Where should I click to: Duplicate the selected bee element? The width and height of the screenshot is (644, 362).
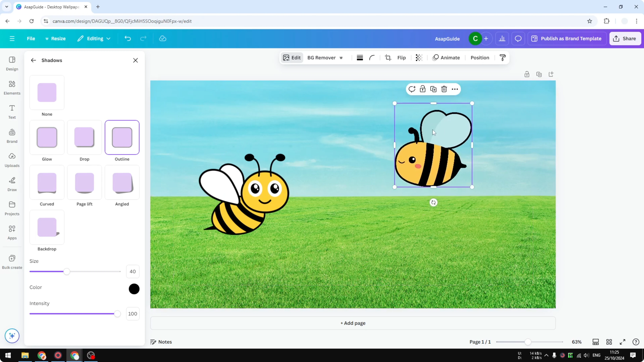[433, 89]
